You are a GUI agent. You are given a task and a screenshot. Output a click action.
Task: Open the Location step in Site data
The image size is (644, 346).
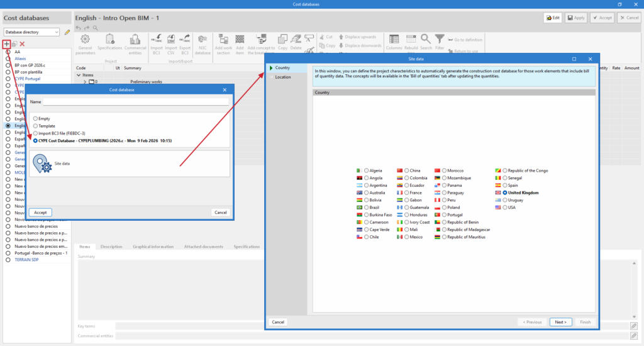point(287,77)
